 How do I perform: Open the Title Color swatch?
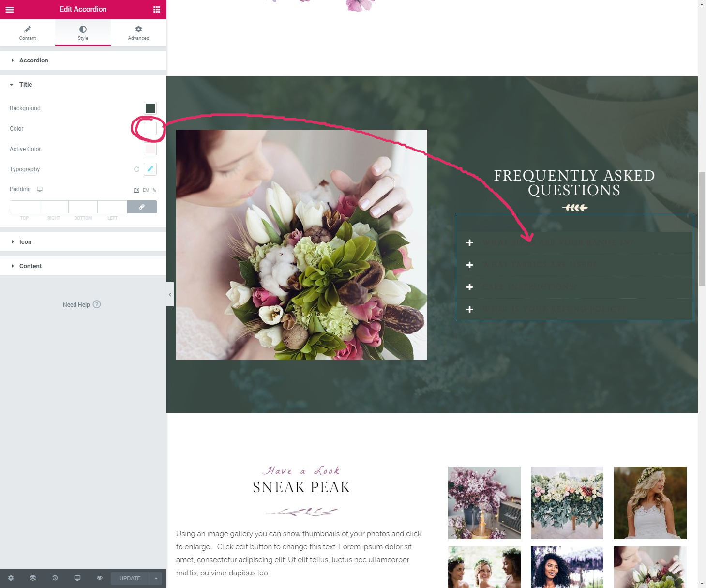click(150, 128)
